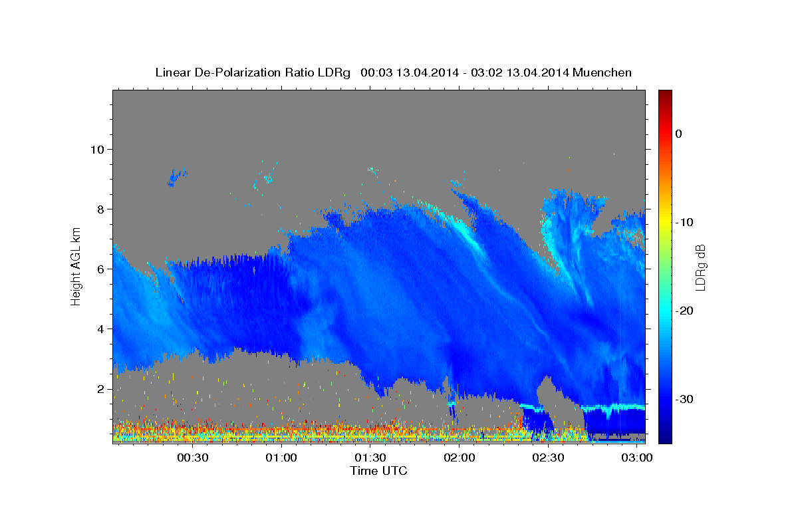Click the 02:30 time tick label
The width and height of the screenshot is (798, 532).
pyautogui.click(x=548, y=458)
